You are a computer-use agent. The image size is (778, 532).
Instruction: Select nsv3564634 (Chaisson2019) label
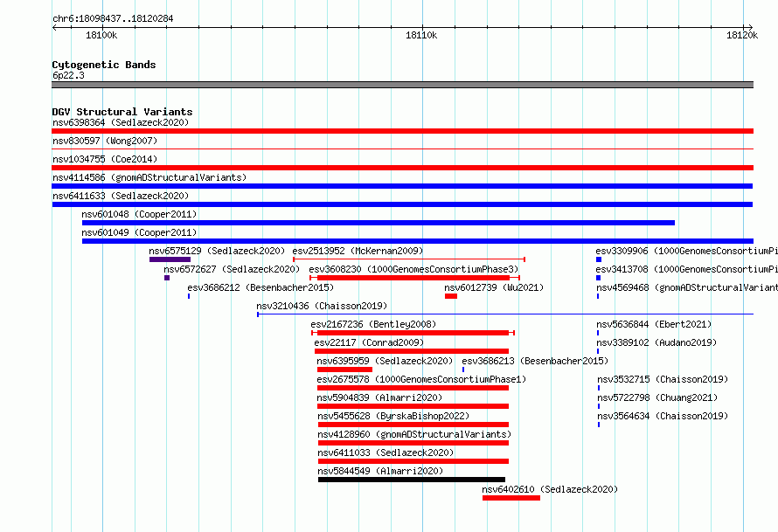pyautogui.click(x=663, y=416)
